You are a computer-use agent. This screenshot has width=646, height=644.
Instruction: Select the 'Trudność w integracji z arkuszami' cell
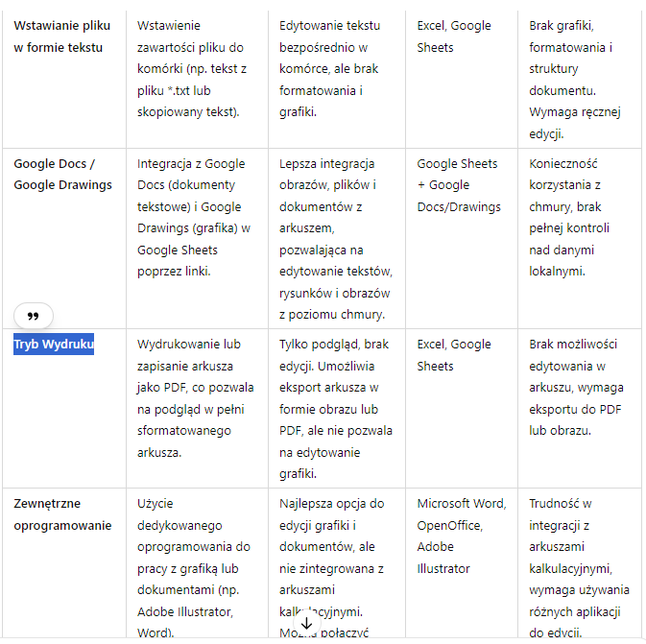tap(578, 567)
